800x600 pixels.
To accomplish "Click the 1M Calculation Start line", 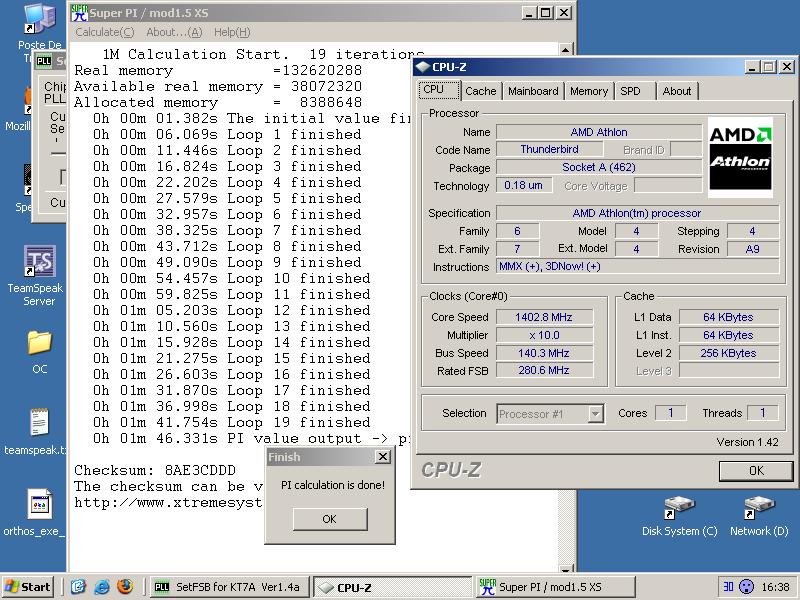I will (x=263, y=54).
